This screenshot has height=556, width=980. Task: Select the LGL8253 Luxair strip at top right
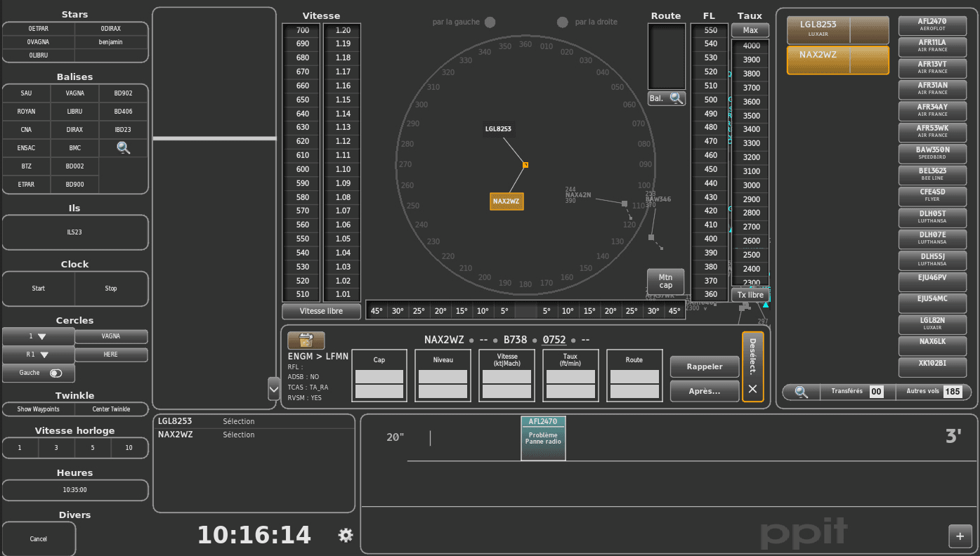pos(837,29)
